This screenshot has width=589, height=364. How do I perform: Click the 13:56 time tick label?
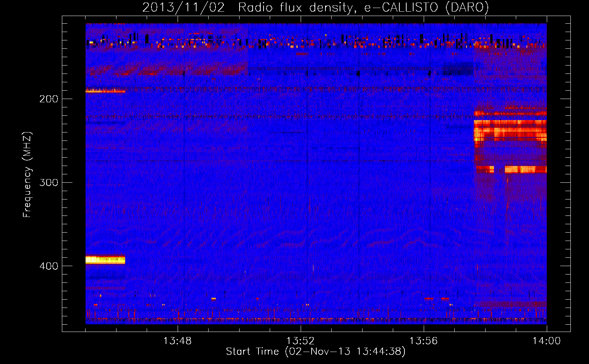tap(423, 341)
